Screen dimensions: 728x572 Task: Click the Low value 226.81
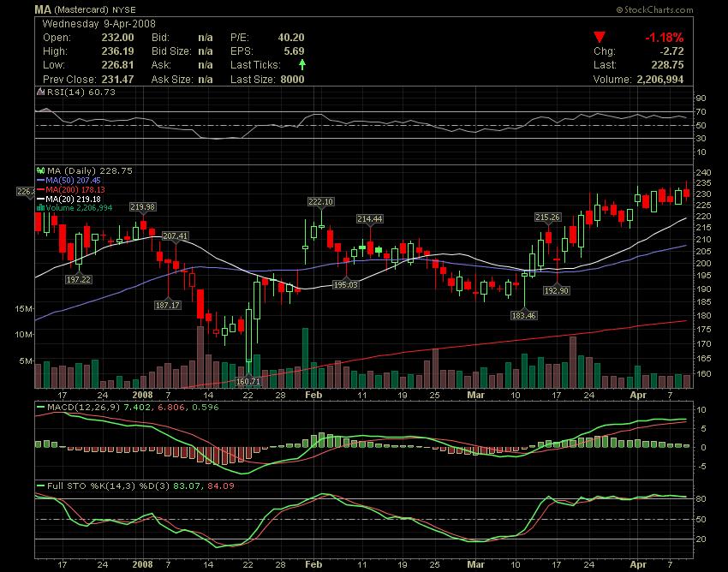pos(117,65)
